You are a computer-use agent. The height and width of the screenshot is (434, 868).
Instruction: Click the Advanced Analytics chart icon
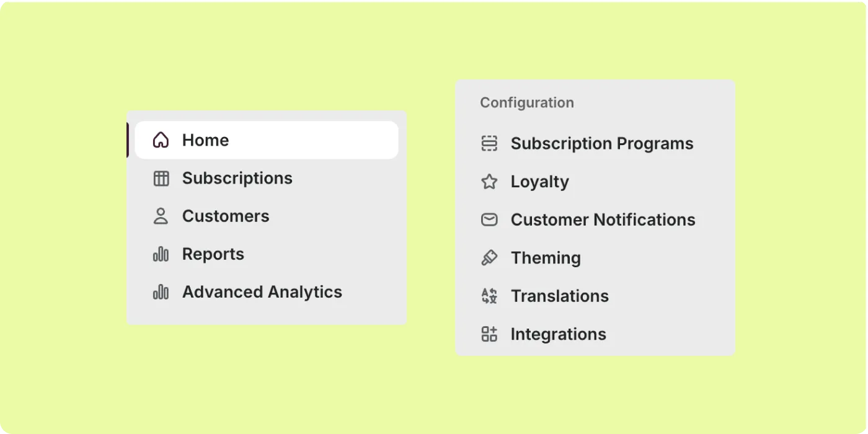pyautogui.click(x=161, y=292)
